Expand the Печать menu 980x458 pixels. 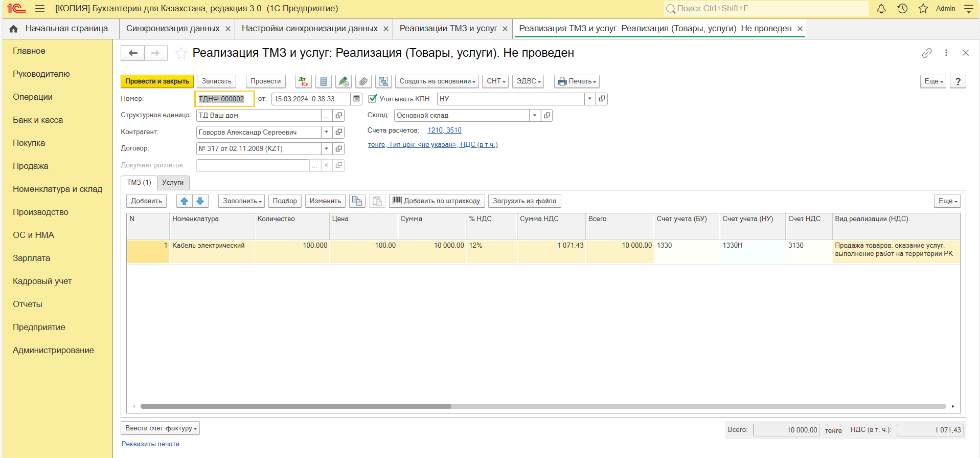click(x=576, y=81)
